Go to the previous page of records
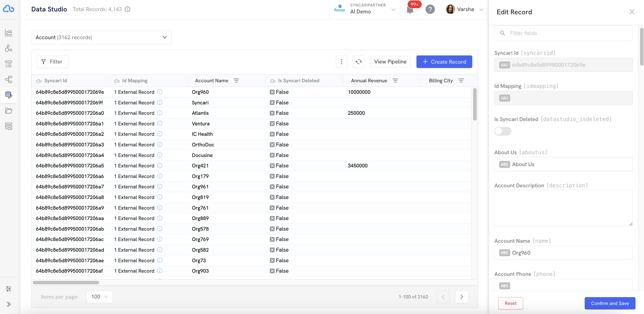 pyautogui.click(x=443, y=297)
